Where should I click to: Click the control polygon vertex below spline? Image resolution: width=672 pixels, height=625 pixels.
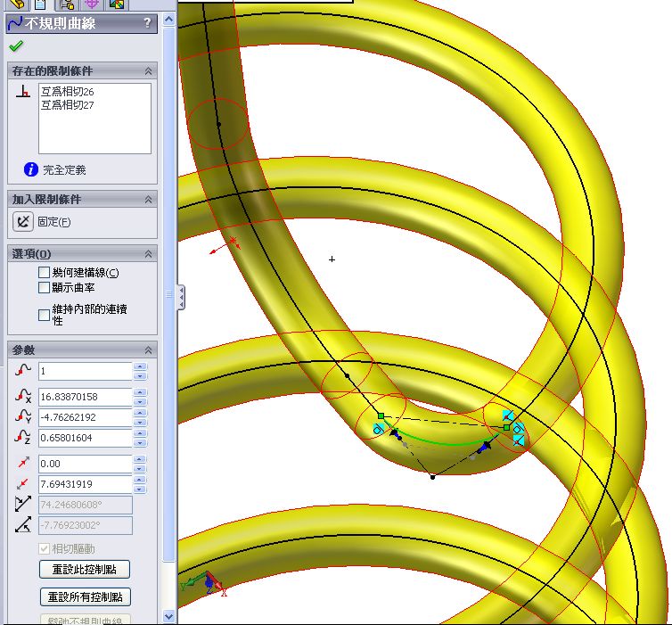tap(432, 477)
